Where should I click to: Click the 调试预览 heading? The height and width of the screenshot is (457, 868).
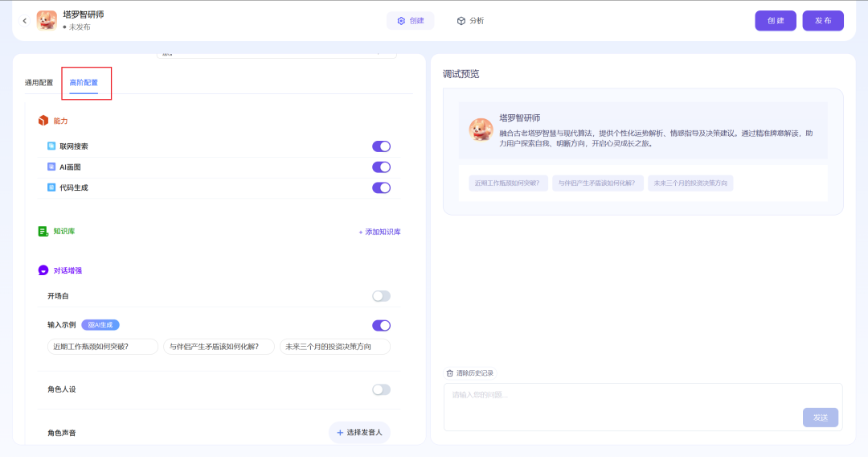point(461,74)
